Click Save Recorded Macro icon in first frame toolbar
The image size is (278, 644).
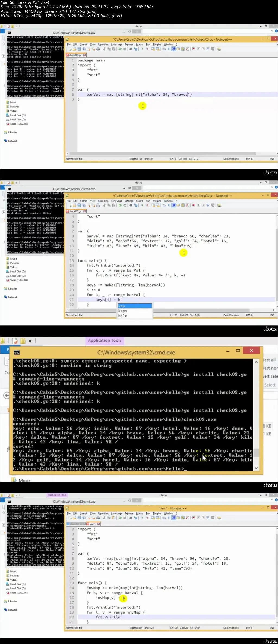point(213,49)
